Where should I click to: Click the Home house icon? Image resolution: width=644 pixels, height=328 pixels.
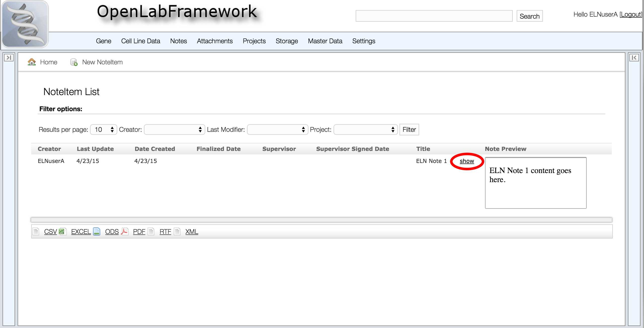click(32, 62)
